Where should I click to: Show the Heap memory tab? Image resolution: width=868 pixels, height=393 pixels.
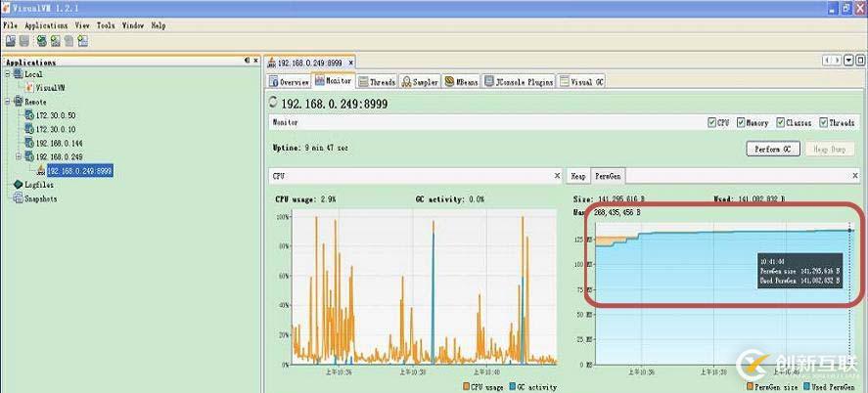tap(578, 176)
